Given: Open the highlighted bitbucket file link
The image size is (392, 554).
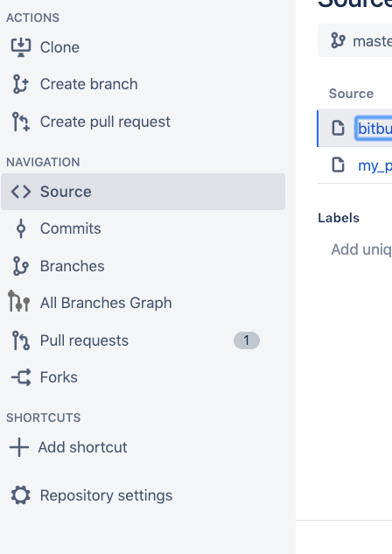Looking at the screenshot, I should (x=374, y=129).
